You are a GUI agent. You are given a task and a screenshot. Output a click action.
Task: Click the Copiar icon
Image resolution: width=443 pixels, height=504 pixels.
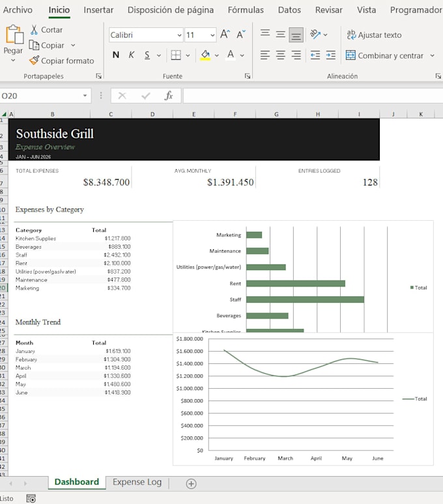(34, 45)
